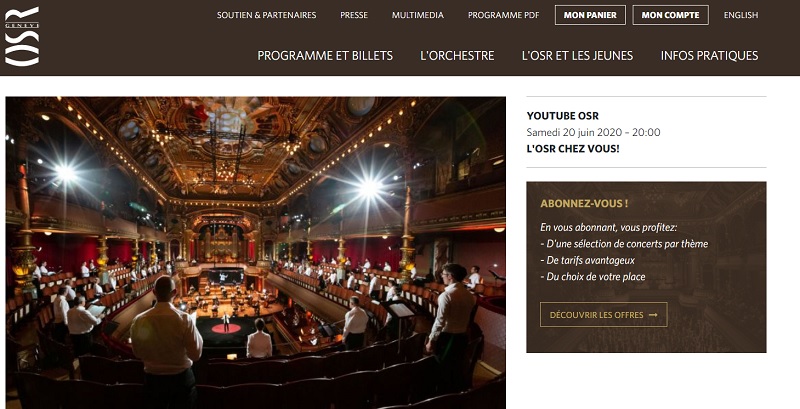Click the Abonnez-vous ! heading

(x=584, y=203)
